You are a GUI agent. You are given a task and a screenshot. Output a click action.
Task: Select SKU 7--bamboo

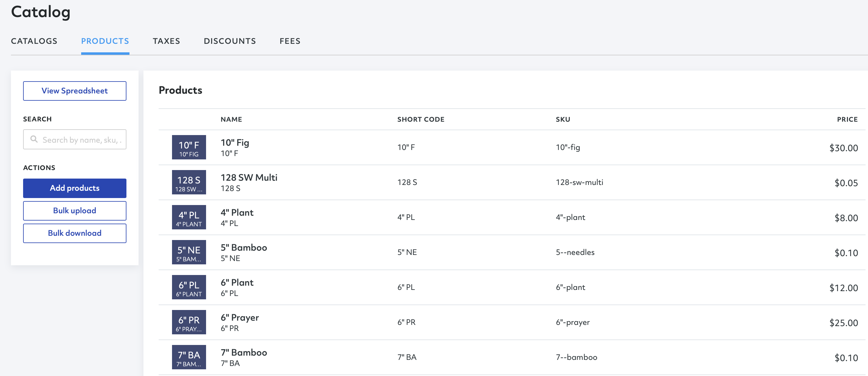577,357
